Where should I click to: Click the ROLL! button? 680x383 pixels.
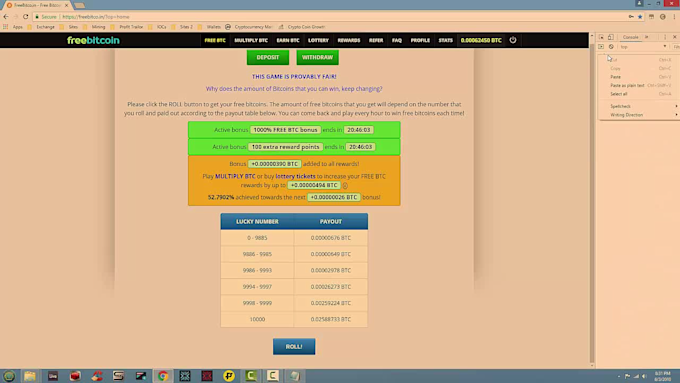(x=294, y=347)
